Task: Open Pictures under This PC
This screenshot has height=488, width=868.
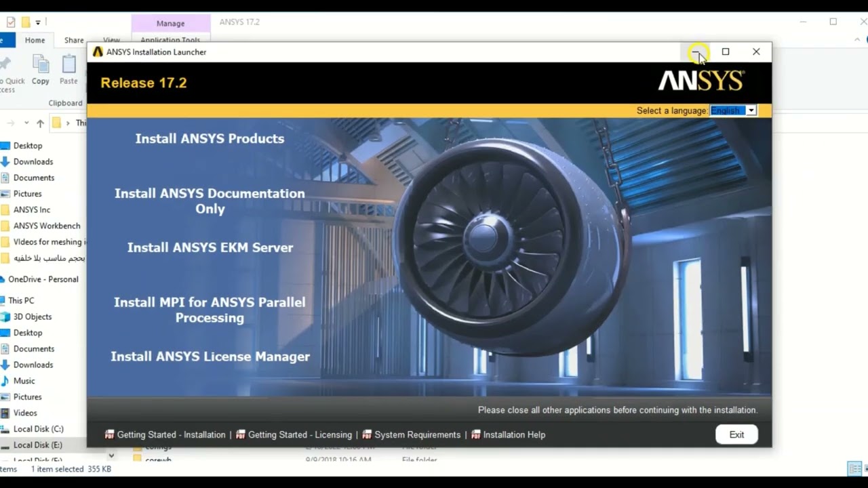Action: (x=28, y=397)
